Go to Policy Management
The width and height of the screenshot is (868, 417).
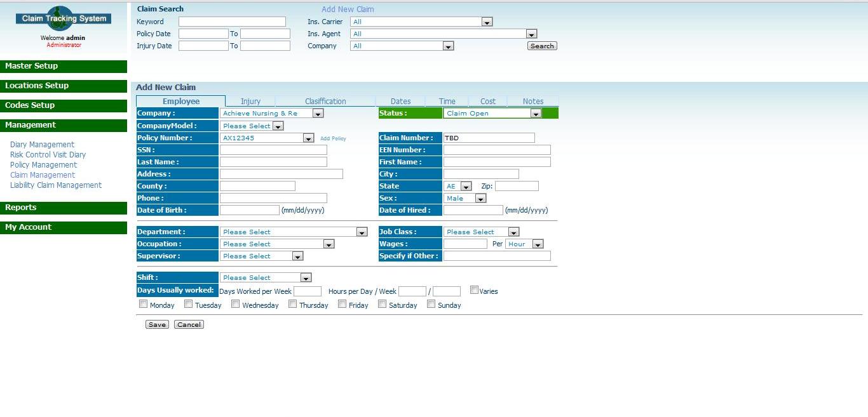coord(43,165)
